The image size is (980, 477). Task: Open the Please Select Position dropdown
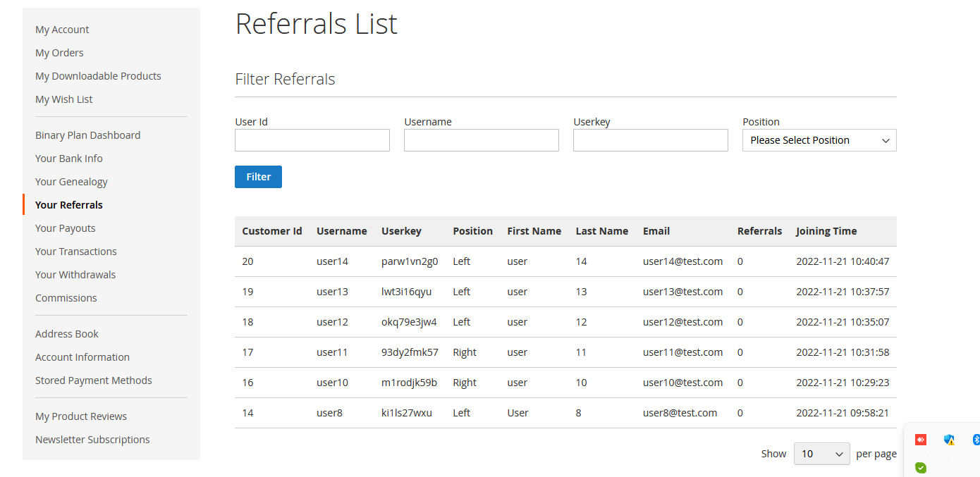click(x=819, y=140)
